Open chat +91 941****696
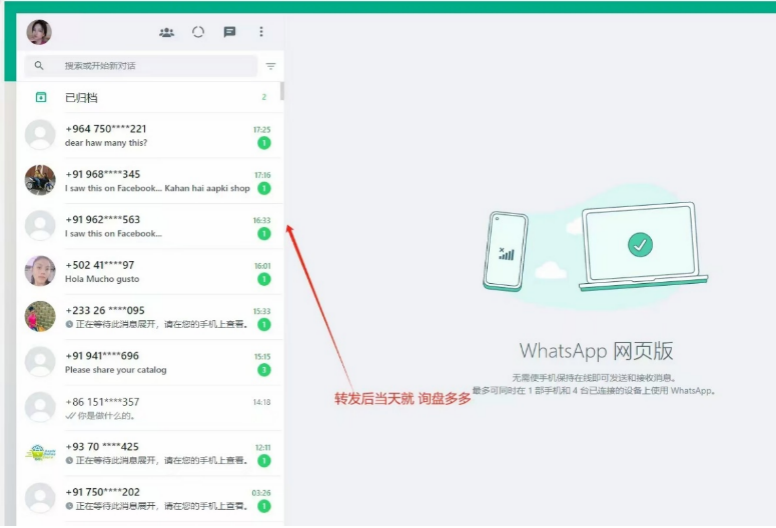The width and height of the screenshot is (776, 528). 150,362
